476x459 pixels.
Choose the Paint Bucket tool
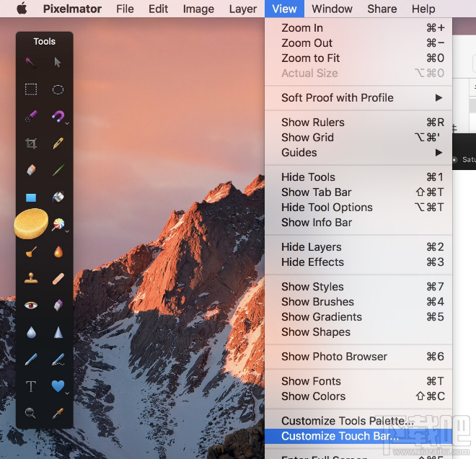point(58,197)
